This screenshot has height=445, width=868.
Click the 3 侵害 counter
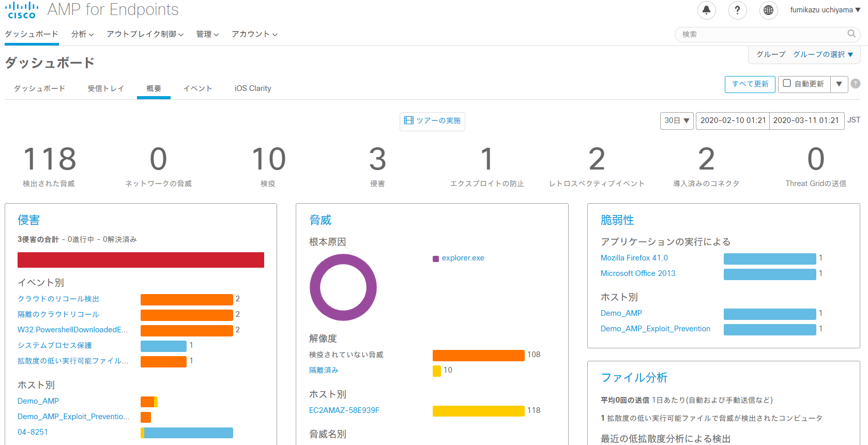point(377,165)
